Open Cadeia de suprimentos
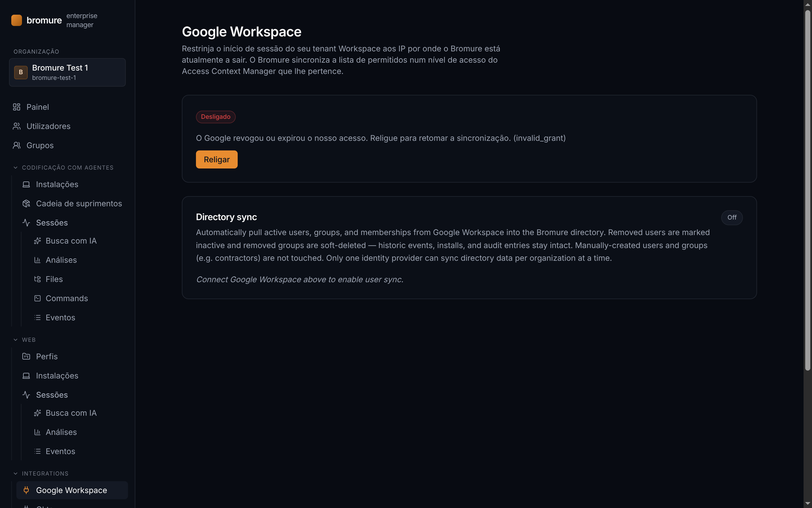Image resolution: width=812 pixels, height=508 pixels. click(72, 203)
